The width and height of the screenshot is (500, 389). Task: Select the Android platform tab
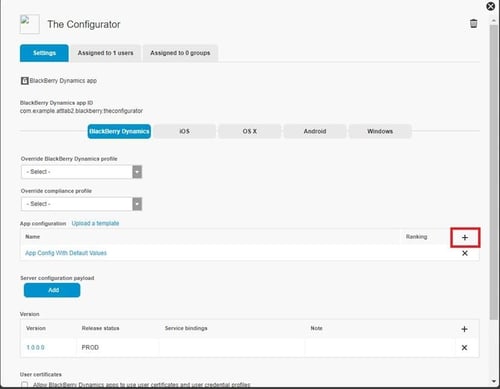315,131
